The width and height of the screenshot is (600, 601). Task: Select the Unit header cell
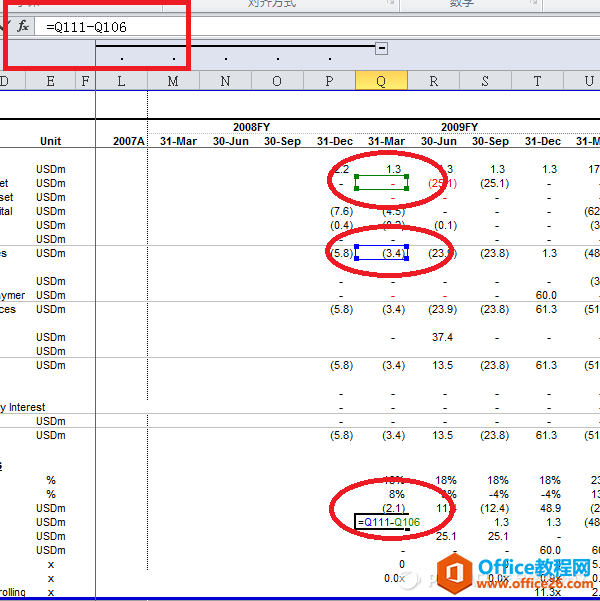tap(50, 141)
